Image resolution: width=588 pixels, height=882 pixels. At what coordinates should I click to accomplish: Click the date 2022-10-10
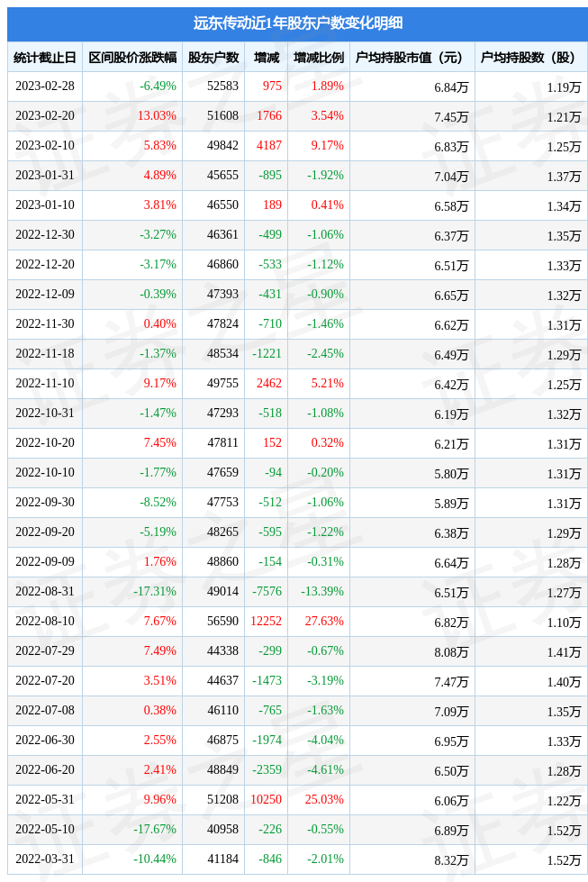(x=45, y=474)
